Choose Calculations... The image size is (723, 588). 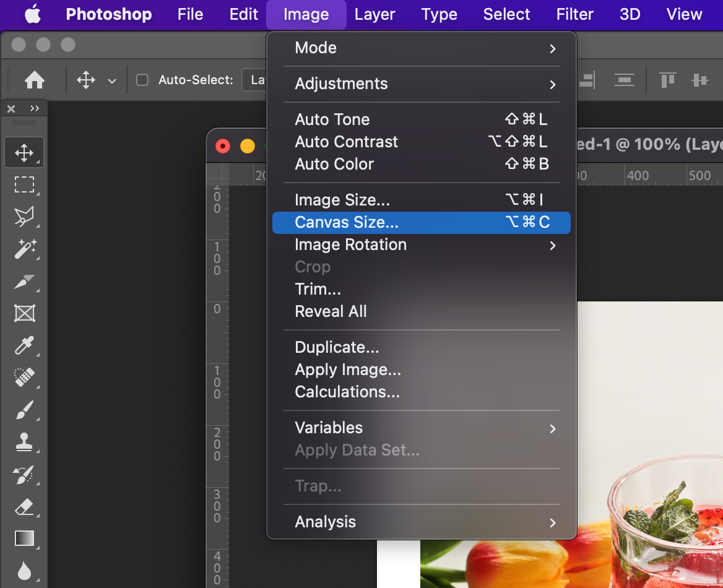[x=422, y=392]
